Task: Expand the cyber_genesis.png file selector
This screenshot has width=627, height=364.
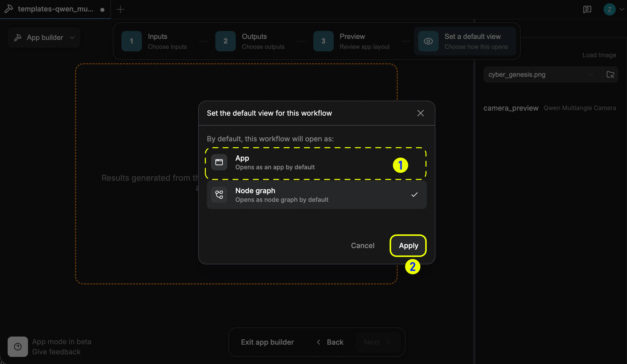Action: (591, 74)
